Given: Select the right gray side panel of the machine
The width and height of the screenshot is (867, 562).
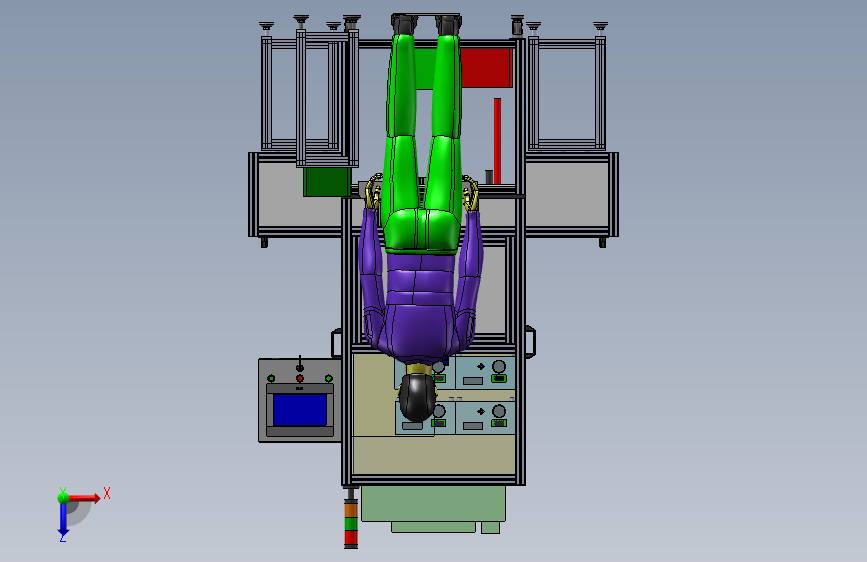Looking at the screenshot, I should [567, 194].
